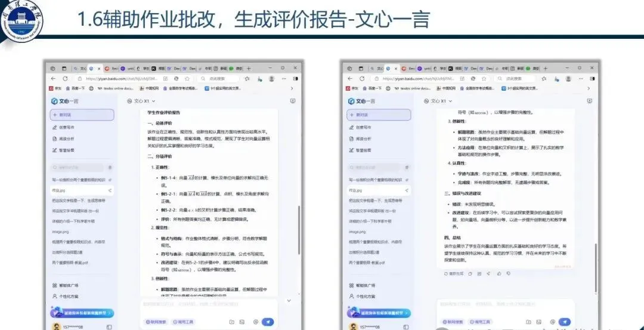The image size is (644, 330).
Task: Open 智慧绘图 in right window sidebar
Action: click(x=360, y=150)
